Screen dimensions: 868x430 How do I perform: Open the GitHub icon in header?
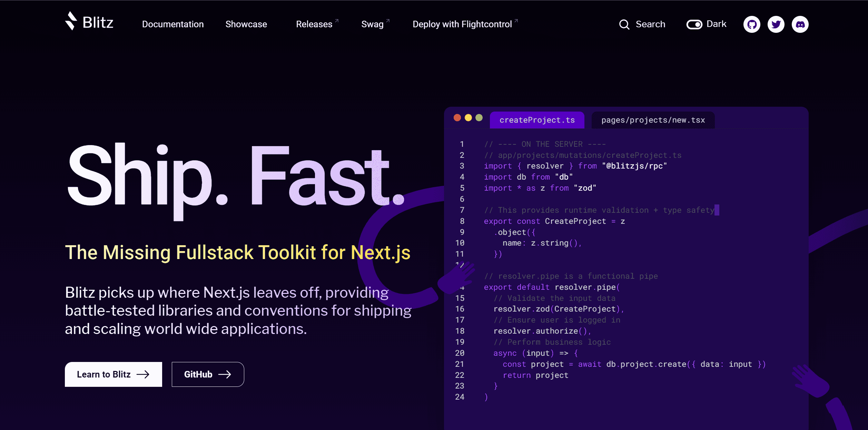752,24
